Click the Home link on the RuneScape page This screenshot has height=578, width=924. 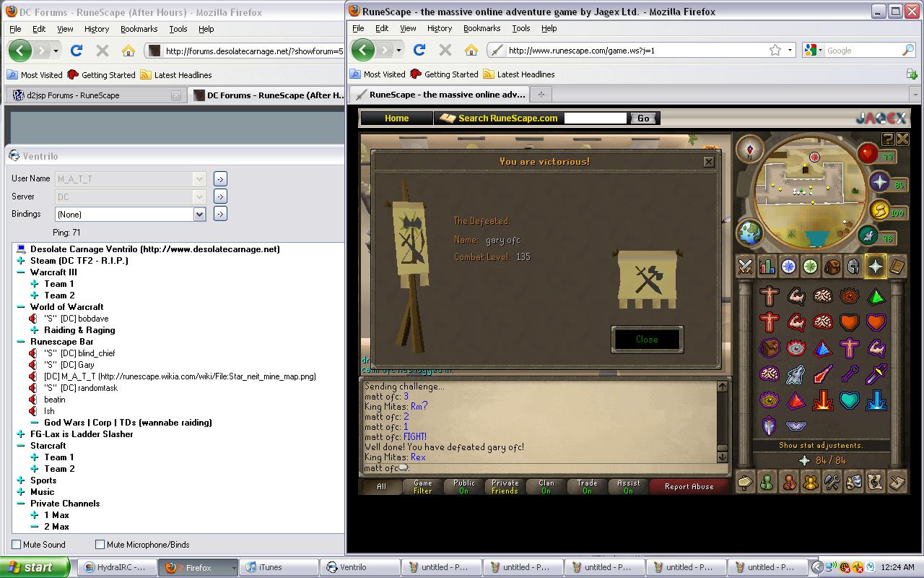[396, 118]
